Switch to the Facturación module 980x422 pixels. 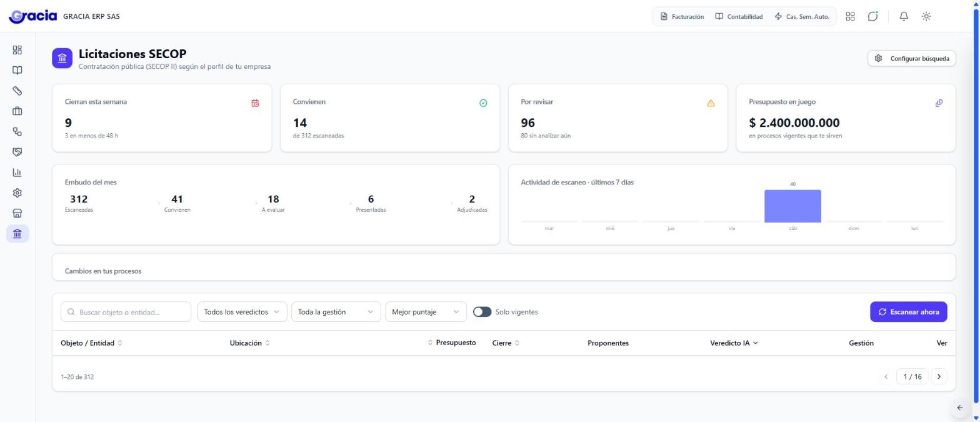(x=682, y=17)
